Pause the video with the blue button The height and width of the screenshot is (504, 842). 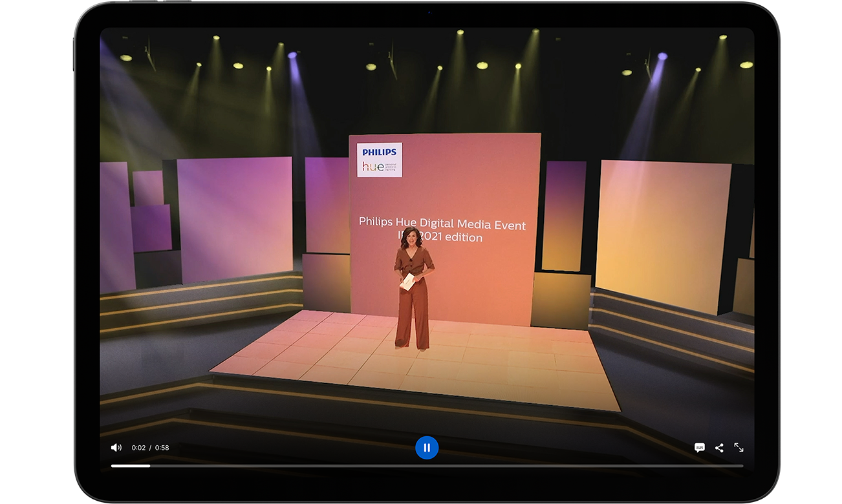pos(427,447)
